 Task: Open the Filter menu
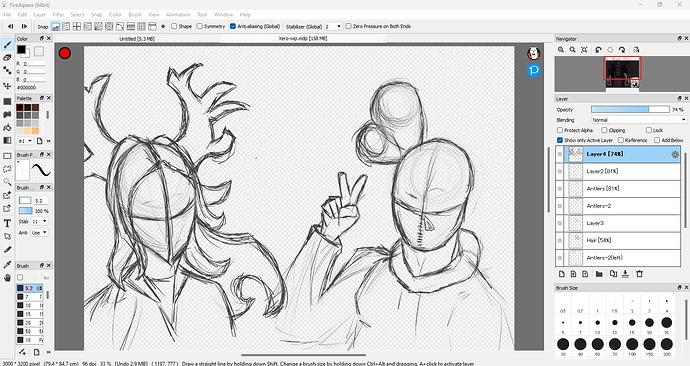point(59,15)
